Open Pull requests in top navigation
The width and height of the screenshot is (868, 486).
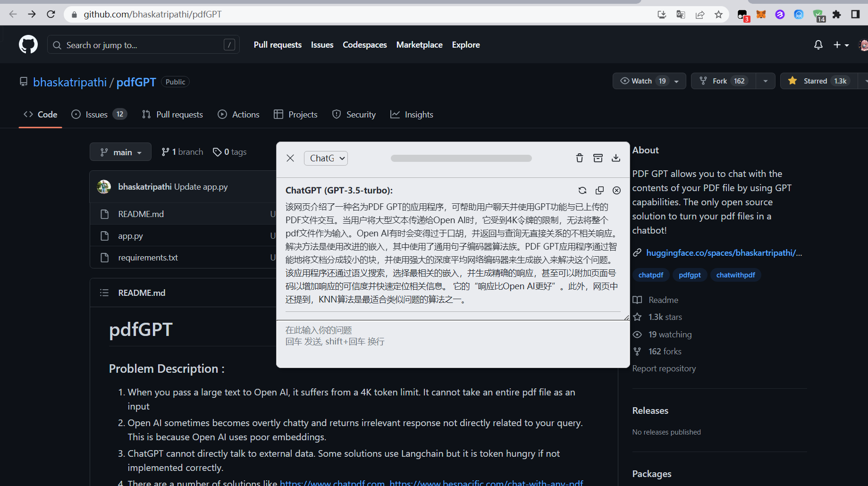tap(278, 45)
